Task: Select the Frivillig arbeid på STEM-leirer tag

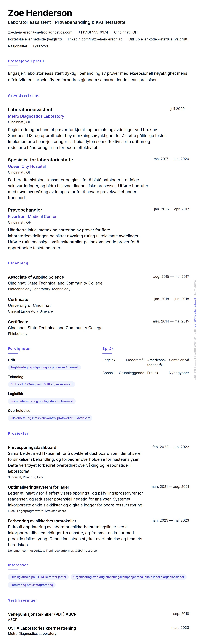Action: [x=38, y=577]
